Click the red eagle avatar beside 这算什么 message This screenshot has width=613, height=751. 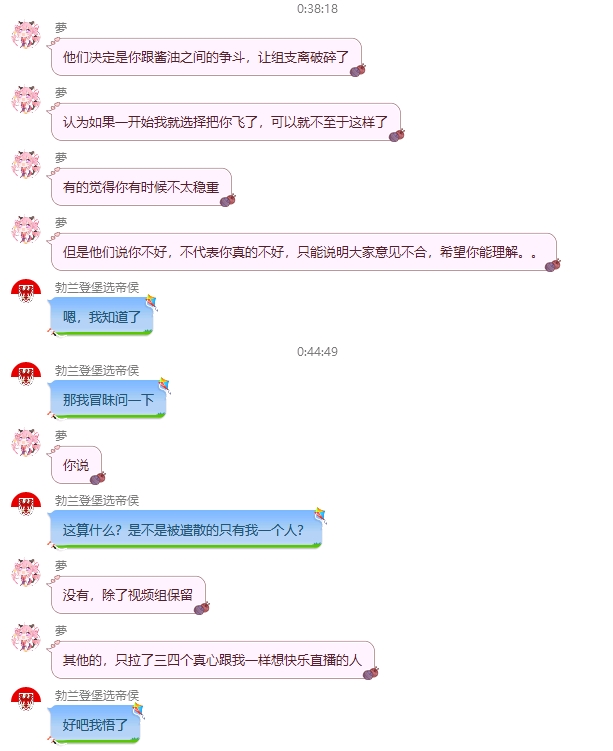point(26,504)
